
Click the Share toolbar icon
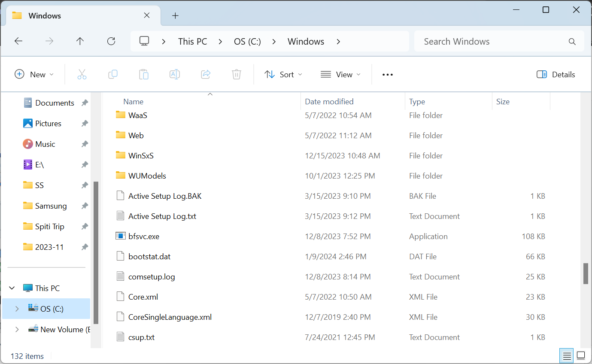coord(206,74)
